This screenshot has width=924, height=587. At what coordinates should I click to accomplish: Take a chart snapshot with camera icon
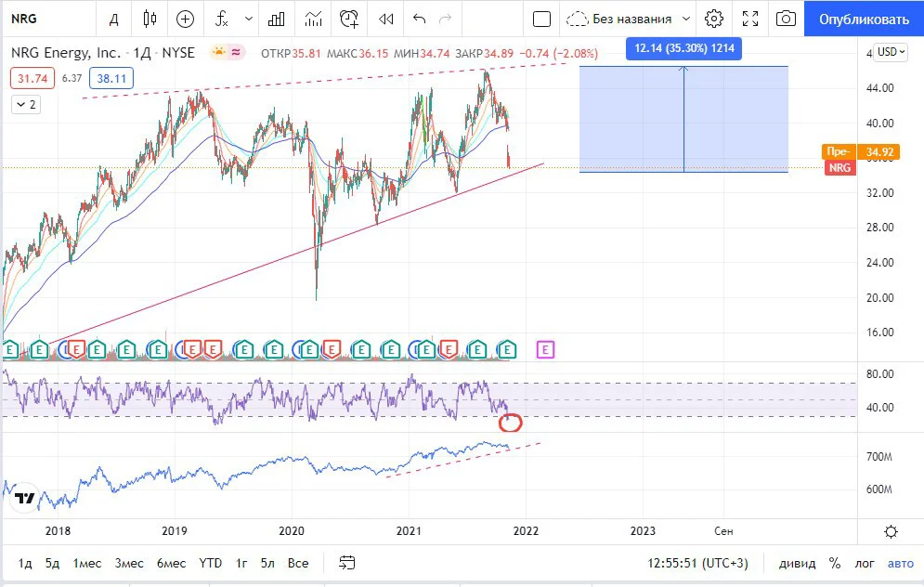click(x=786, y=19)
